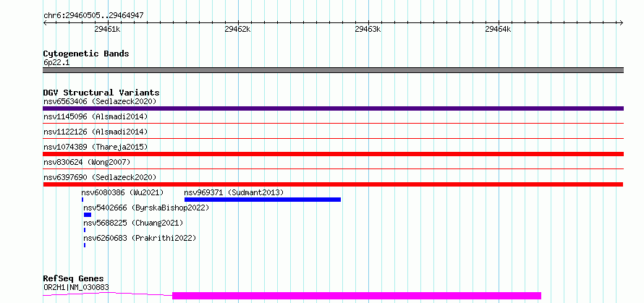This screenshot has width=644, height=303.
Task: Click the thin magenta OR2H1 intron line
Action: click(108, 293)
